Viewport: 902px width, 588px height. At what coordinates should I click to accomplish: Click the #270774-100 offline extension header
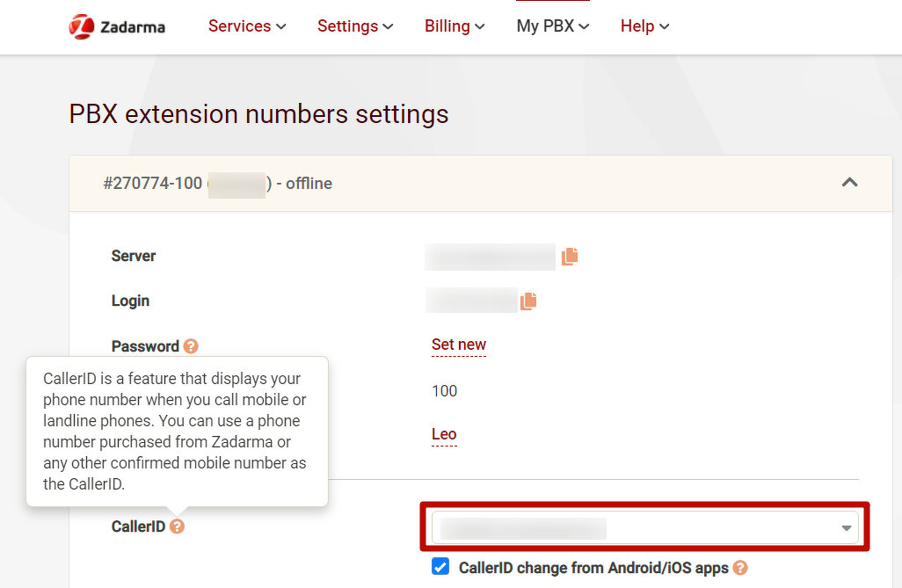tap(217, 184)
